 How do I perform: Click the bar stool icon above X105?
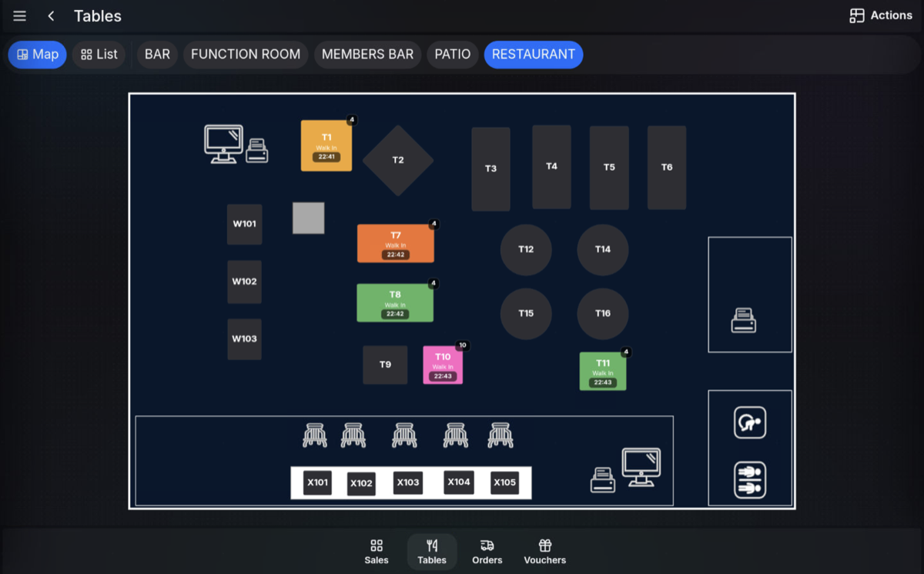500,435
